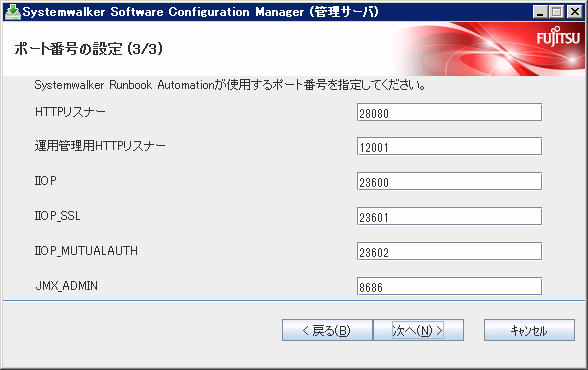Screen dimensions: 588x370
Task: Click the IIOP_MUTUALAUTH label text
Action: (x=86, y=251)
